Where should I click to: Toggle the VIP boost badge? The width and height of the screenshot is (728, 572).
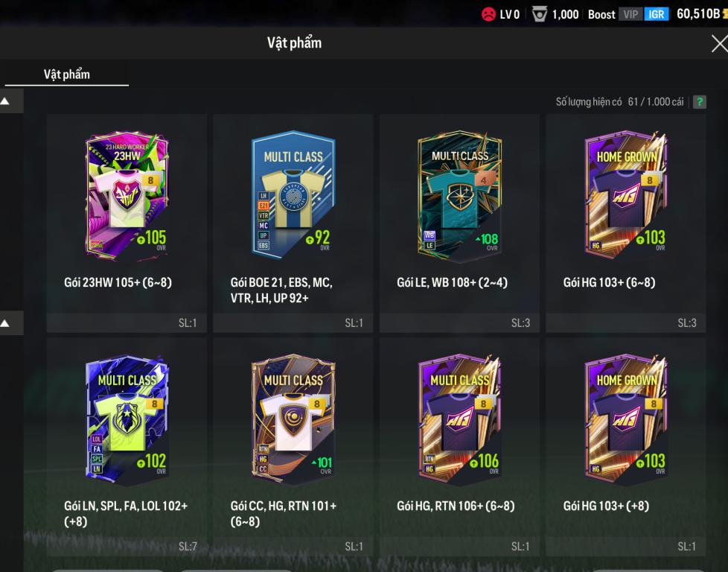[x=630, y=14]
